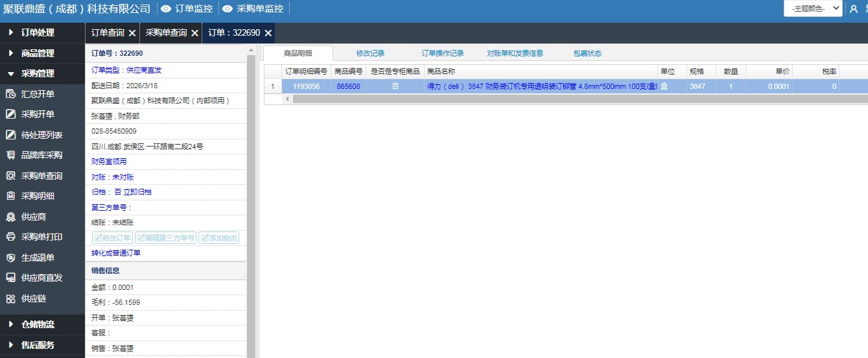Switch to the 修改记录 tab
Viewport: 868px width, 358px height.
tap(370, 53)
